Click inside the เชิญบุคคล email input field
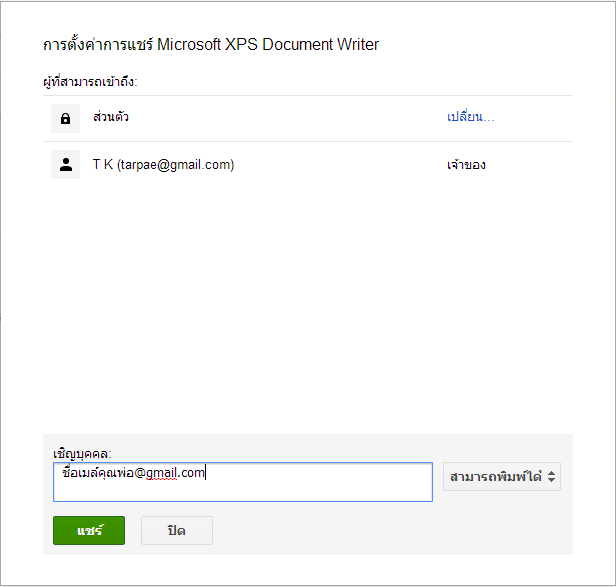This screenshot has height=587, width=616. coord(243,482)
